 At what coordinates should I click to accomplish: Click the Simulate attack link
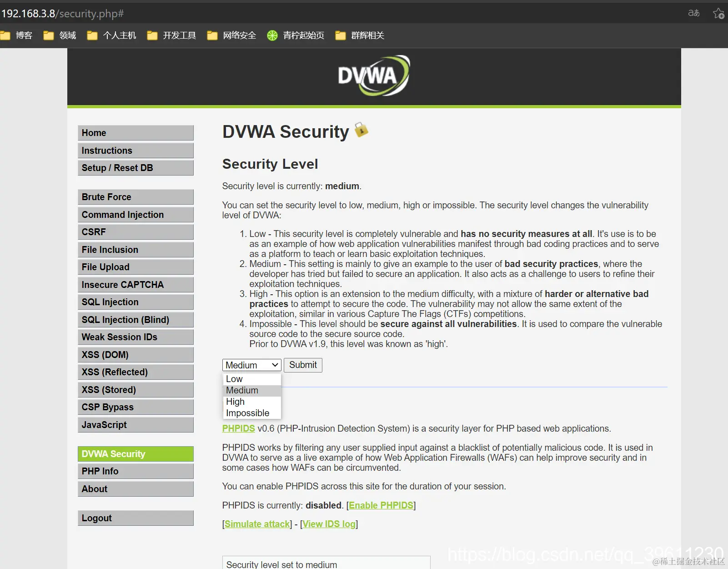[257, 524]
